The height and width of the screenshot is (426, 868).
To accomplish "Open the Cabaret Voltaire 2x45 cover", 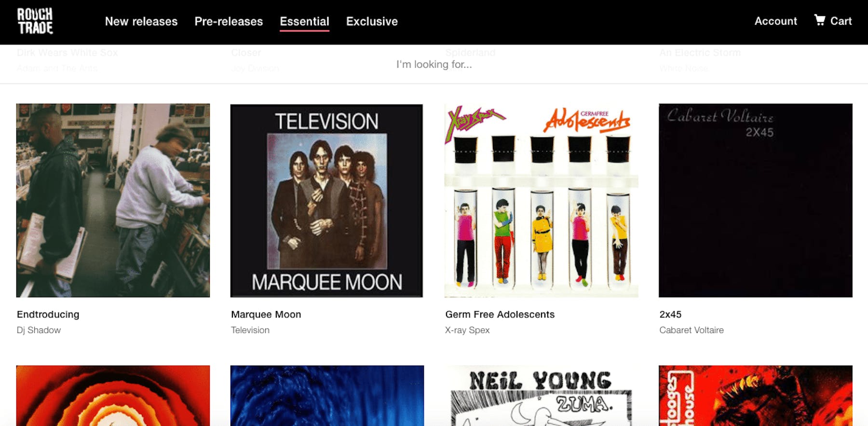I will pos(755,200).
